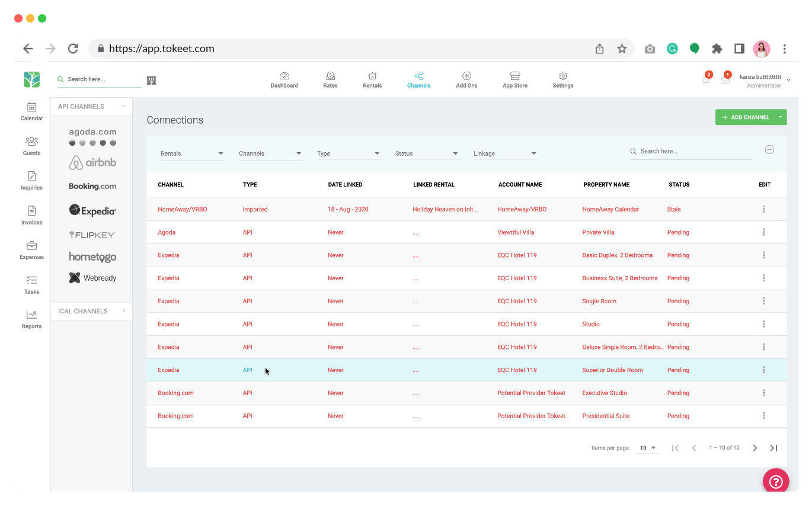Open the Type filter dropdown
Viewport: 812px width, 507px height.
[349, 153]
